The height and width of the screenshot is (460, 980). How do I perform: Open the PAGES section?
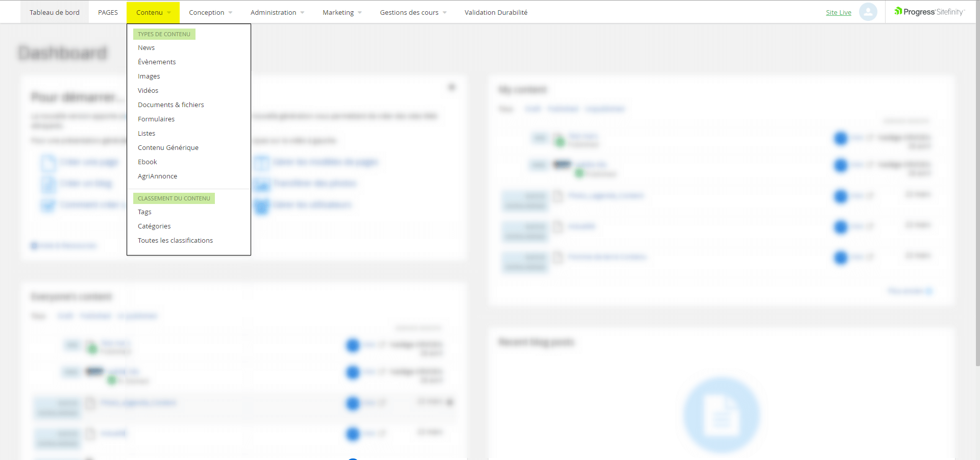point(108,12)
